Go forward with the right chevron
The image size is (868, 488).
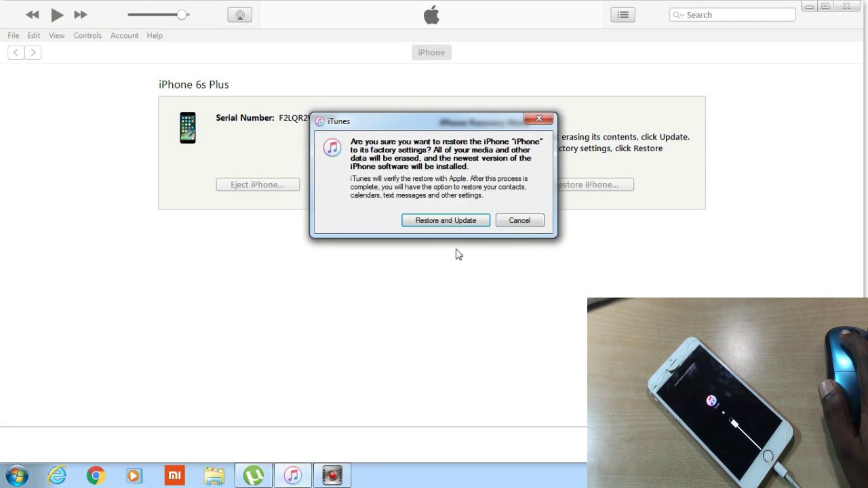click(x=33, y=52)
